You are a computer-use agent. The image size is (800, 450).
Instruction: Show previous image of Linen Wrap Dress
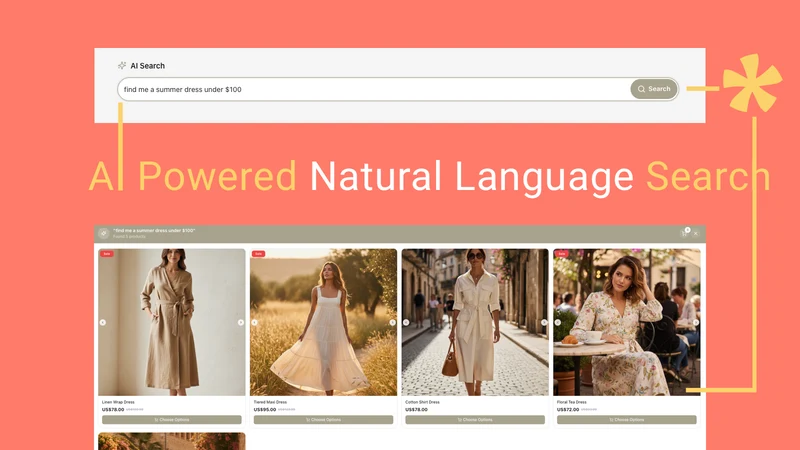(x=103, y=322)
